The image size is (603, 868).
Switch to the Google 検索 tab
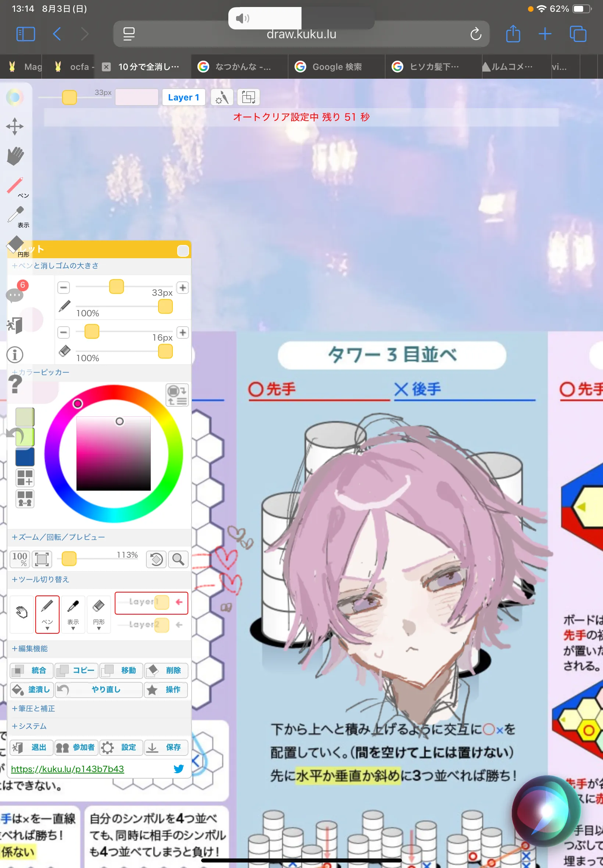click(x=337, y=67)
